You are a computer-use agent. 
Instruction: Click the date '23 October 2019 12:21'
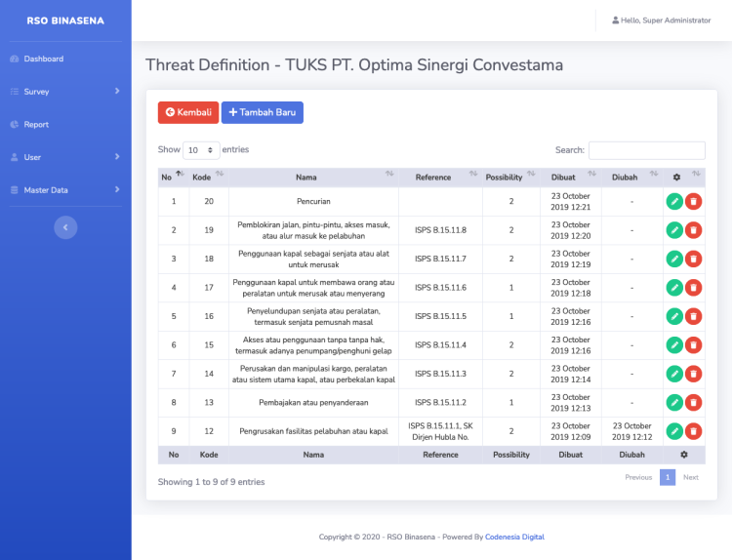pos(571,202)
